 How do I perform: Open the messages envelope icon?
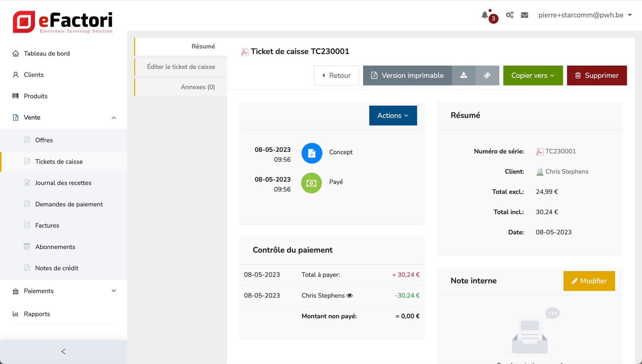click(x=524, y=15)
